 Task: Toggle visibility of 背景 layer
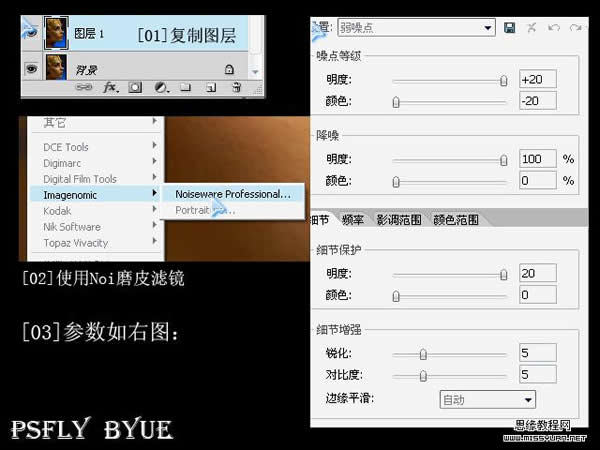click(x=31, y=69)
